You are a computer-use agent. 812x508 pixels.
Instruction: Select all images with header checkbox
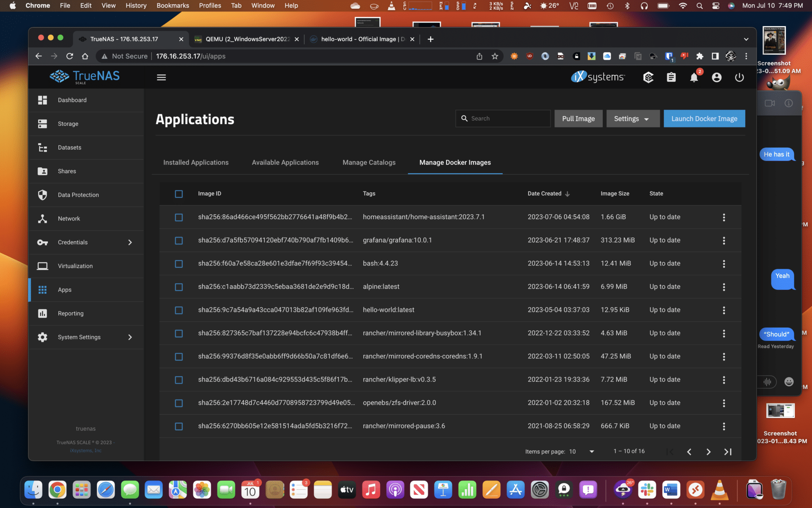tap(179, 194)
